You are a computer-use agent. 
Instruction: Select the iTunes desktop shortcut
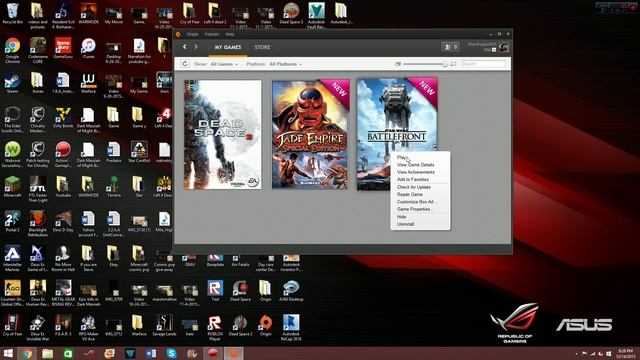[88, 48]
